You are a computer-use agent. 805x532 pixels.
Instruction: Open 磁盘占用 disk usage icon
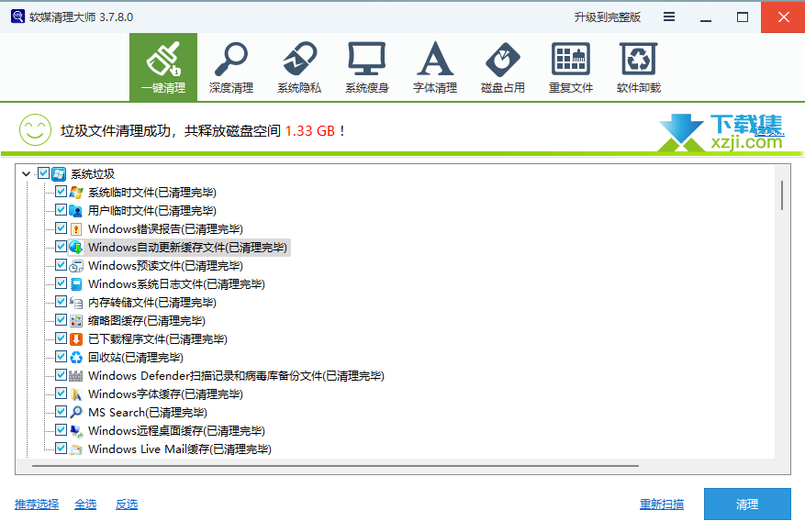pos(503,60)
